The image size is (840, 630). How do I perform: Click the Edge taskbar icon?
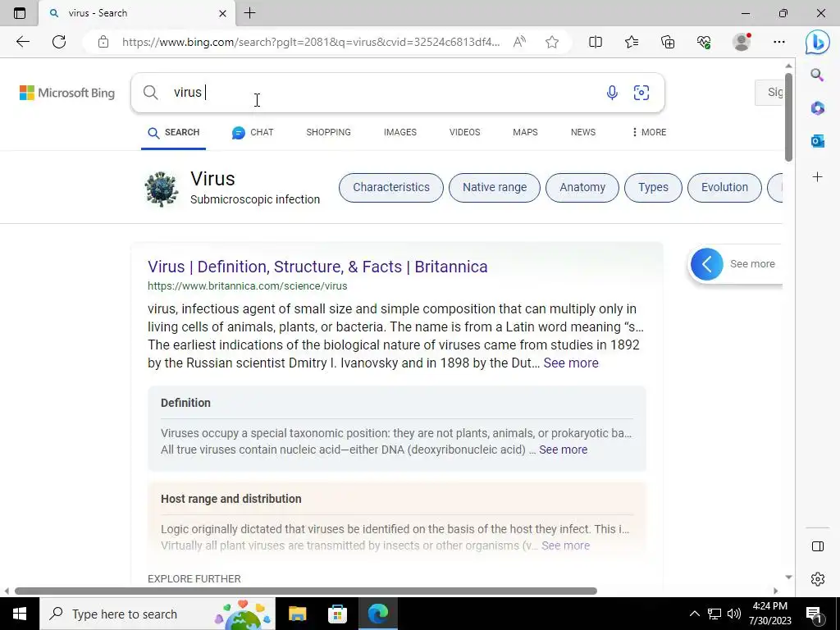[x=377, y=614]
